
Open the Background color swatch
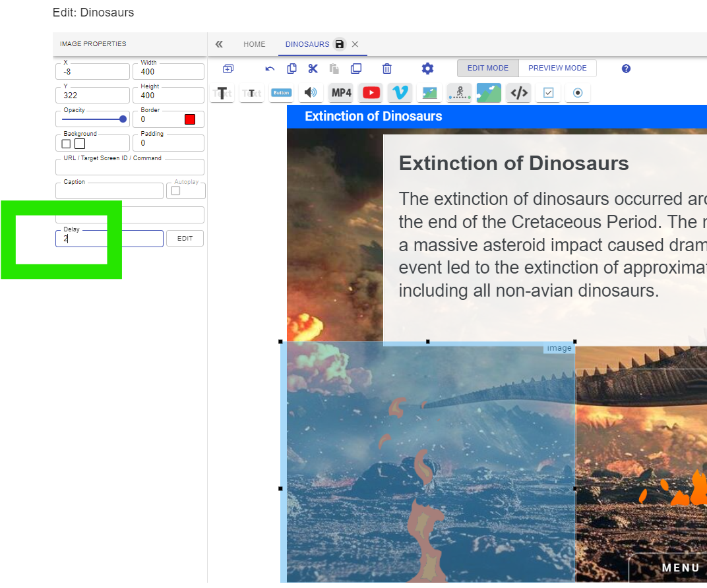80,144
